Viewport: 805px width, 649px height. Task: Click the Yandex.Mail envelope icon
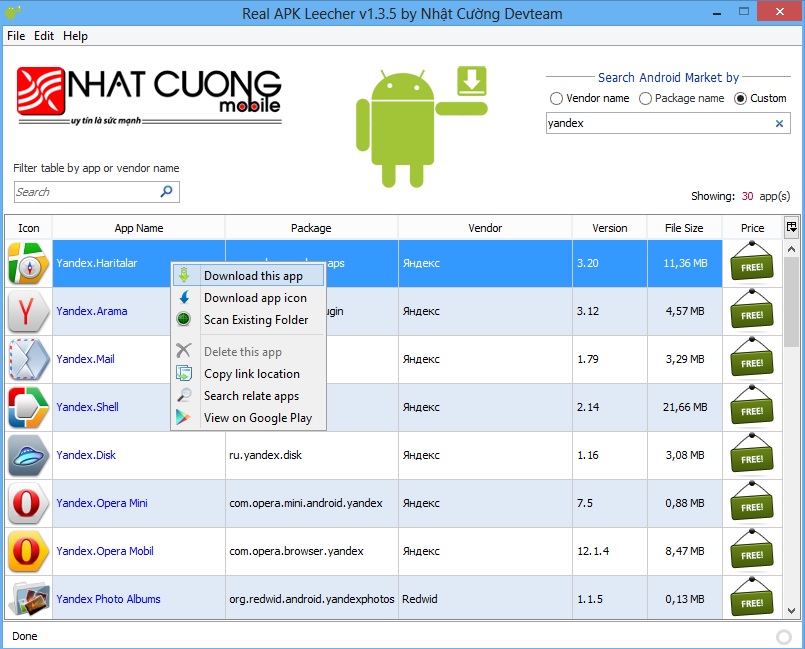click(29, 359)
